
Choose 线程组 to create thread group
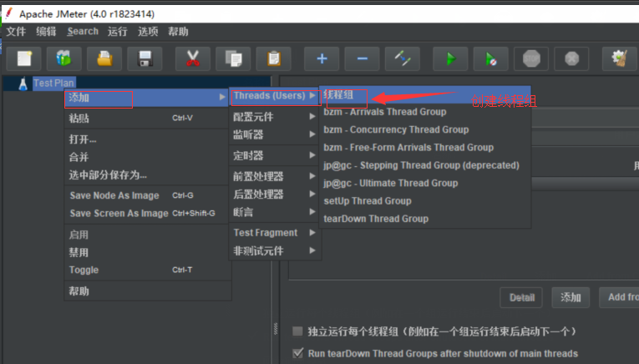pos(425,95)
